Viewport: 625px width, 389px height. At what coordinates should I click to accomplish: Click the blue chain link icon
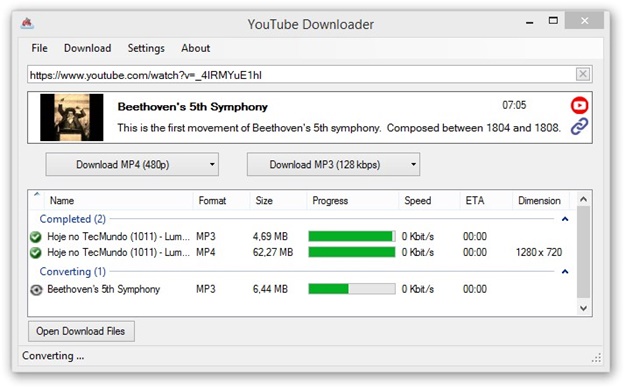click(x=579, y=126)
